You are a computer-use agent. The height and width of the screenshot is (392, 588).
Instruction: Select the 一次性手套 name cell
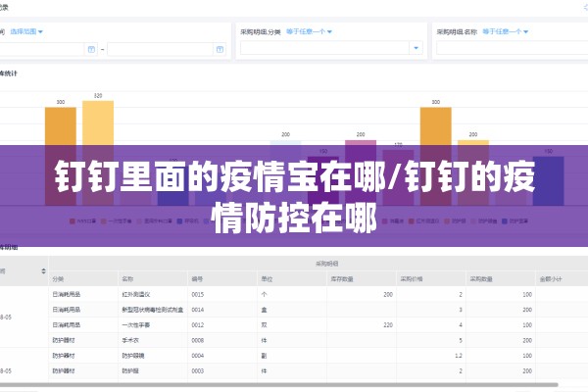tap(136, 324)
